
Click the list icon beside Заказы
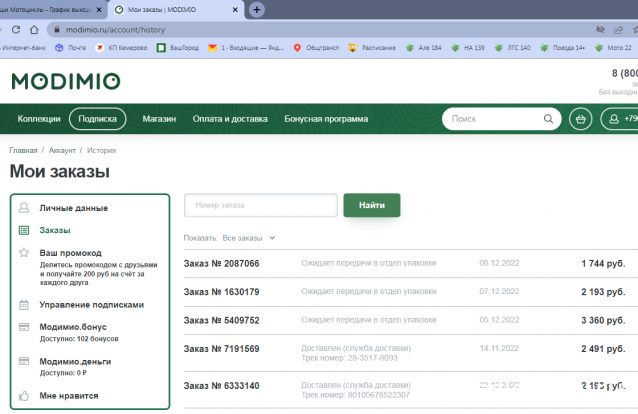[24, 230]
